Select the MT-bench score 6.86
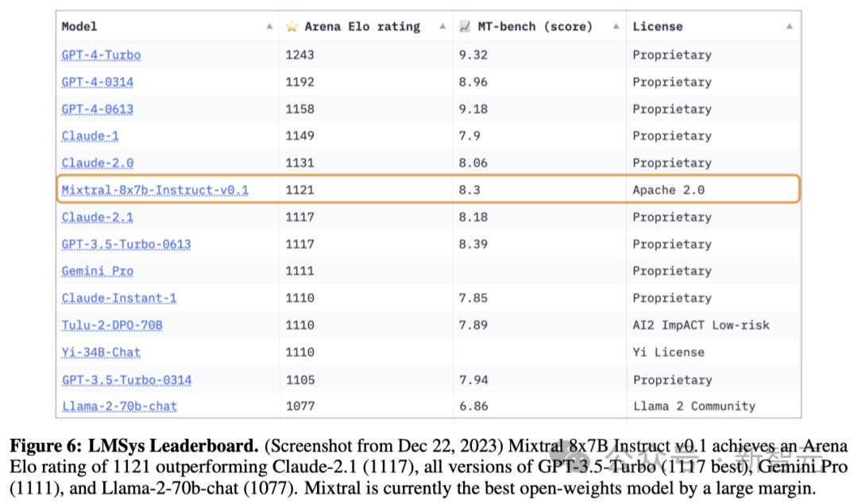This screenshot has width=858, height=504. pos(473,406)
